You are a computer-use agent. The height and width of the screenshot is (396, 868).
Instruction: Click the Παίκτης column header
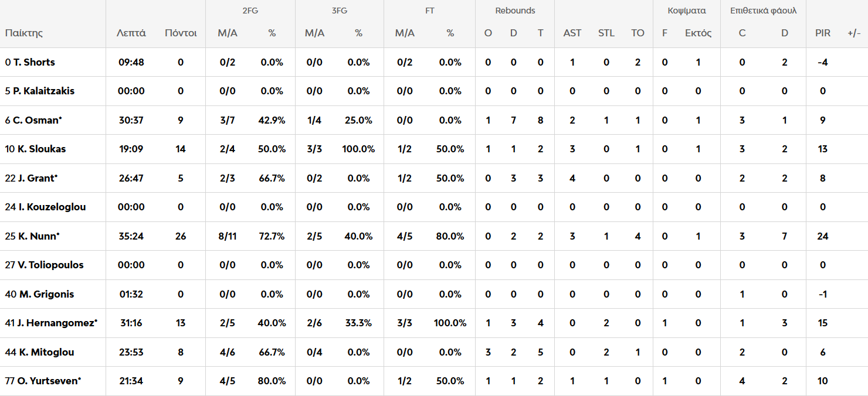pos(24,33)
